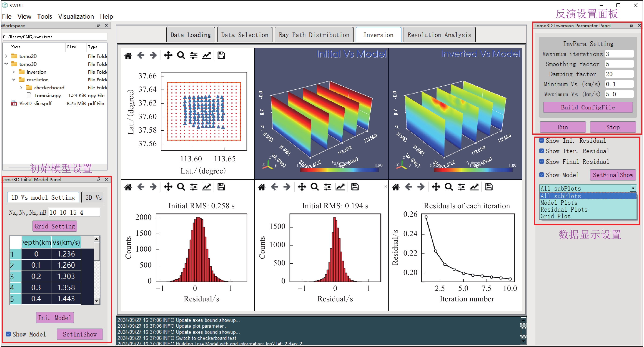Image resolution: width=644 pixels, height=347 pixels.
Task: Toggle Show Final Residual checkbox
Action: point(541,161)
